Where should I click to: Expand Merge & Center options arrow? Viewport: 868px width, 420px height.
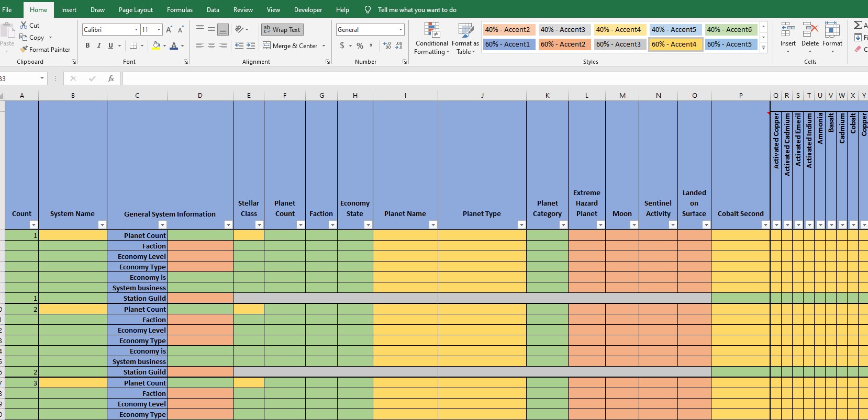[324, 46]
